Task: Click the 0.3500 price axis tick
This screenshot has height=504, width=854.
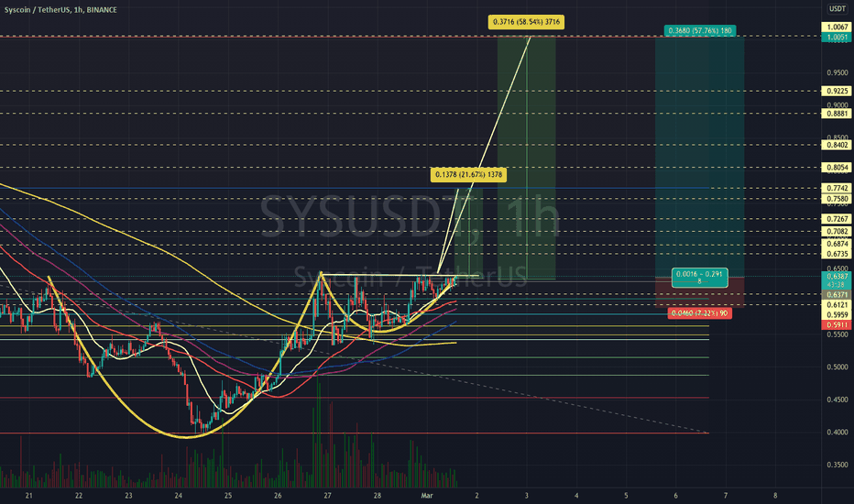Action: tap(838, 465)
